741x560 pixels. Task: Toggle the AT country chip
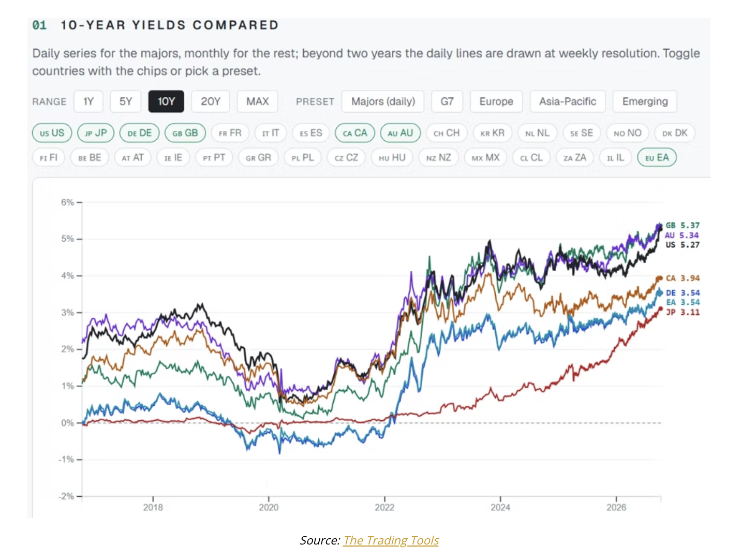click(x=133, y=157)
